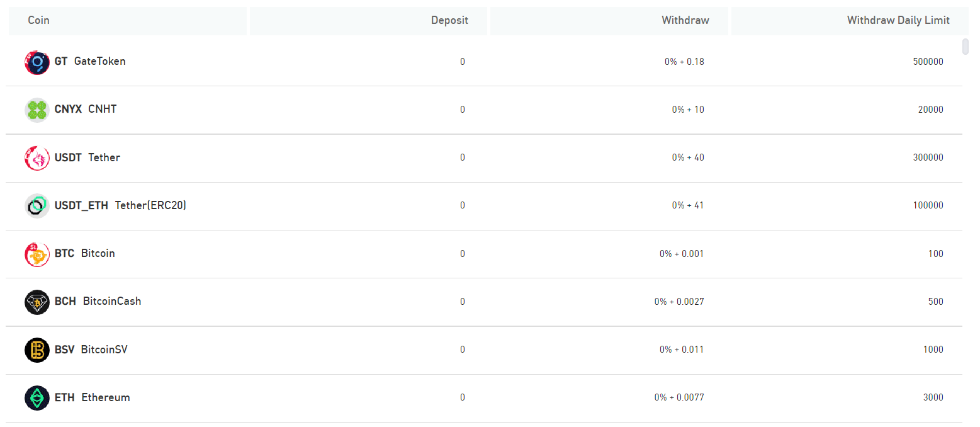Screen dimensions: 980x427
Task: Click the CNYX green clover icon
Action: click(x=37, y=110)
